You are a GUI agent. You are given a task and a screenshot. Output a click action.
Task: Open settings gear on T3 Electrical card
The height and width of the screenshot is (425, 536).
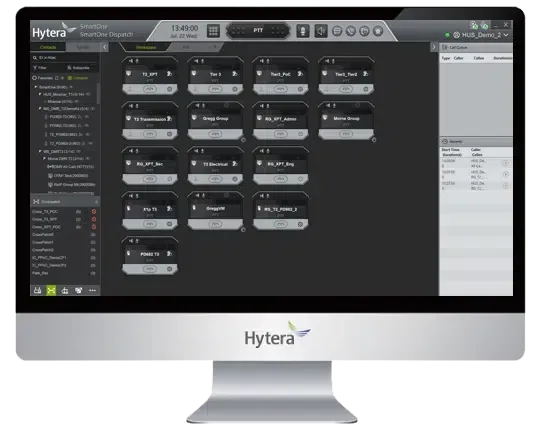coord(235,179)
